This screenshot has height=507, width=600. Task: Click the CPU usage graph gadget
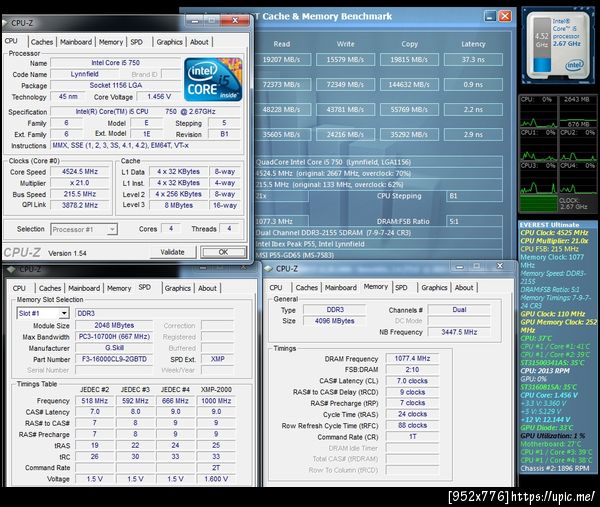pyautogui.click(x=558, y=153)
